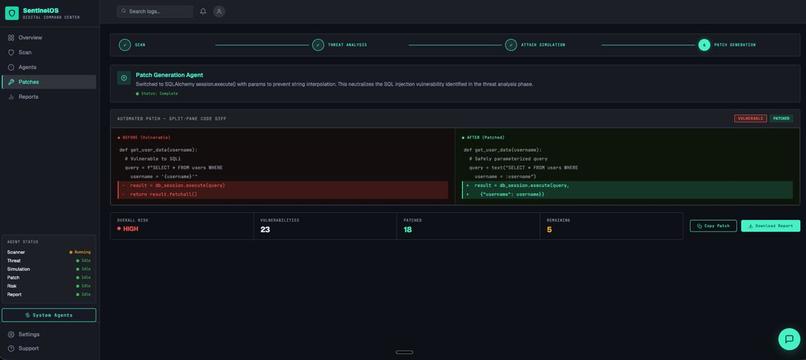The width and height of the screenshot is (806, 360).
Task: Click Automated Patch split-pane diff header
Action: pos(172,118)
